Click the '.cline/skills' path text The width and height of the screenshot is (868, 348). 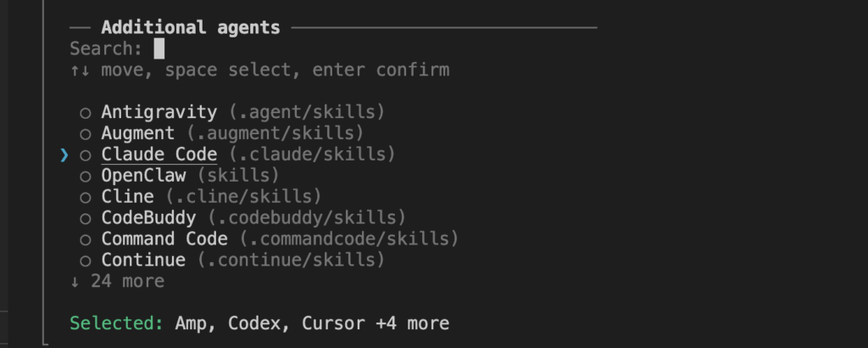coord(243,197)
